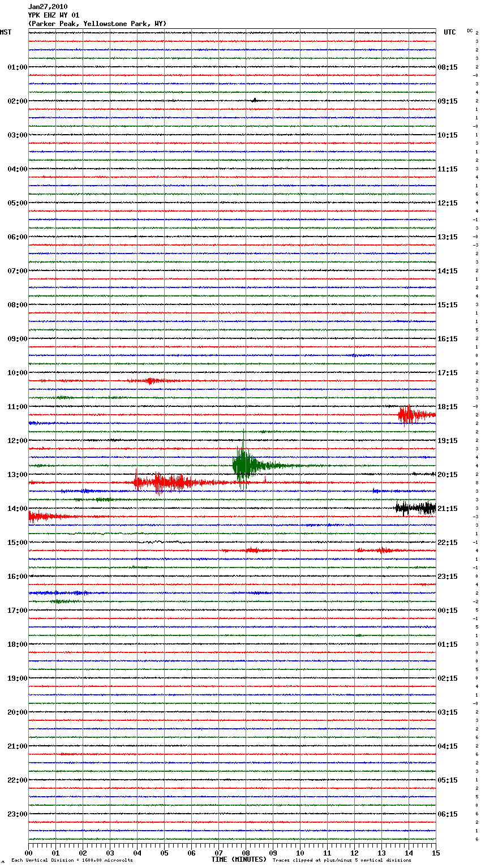Select MST time label "16:00"
This screenshot has width=481, height=868.
18,577
